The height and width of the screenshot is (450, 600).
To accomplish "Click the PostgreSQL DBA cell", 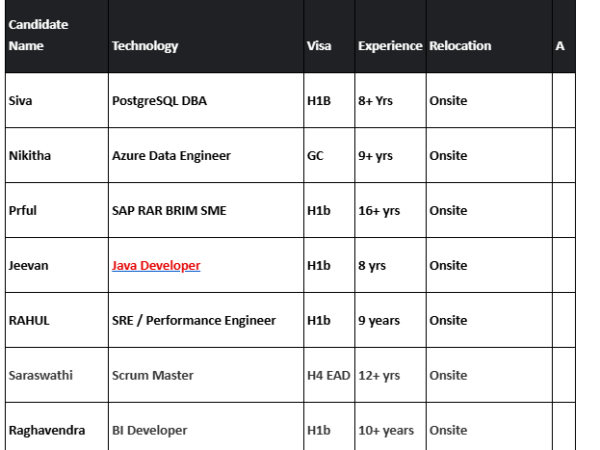I will tap(206, 100).
